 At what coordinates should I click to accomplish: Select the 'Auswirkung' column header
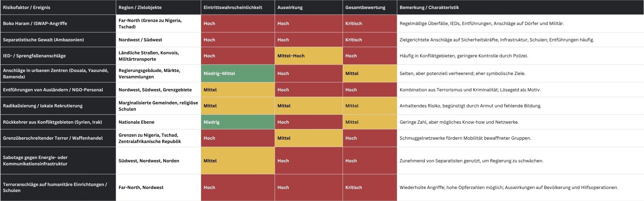[x=290, y=7]
